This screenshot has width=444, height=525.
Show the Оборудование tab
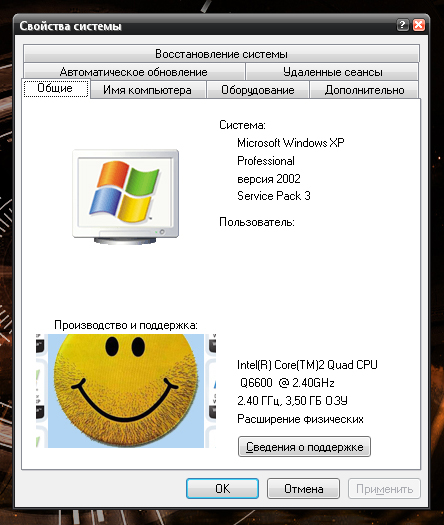(257, 90)
